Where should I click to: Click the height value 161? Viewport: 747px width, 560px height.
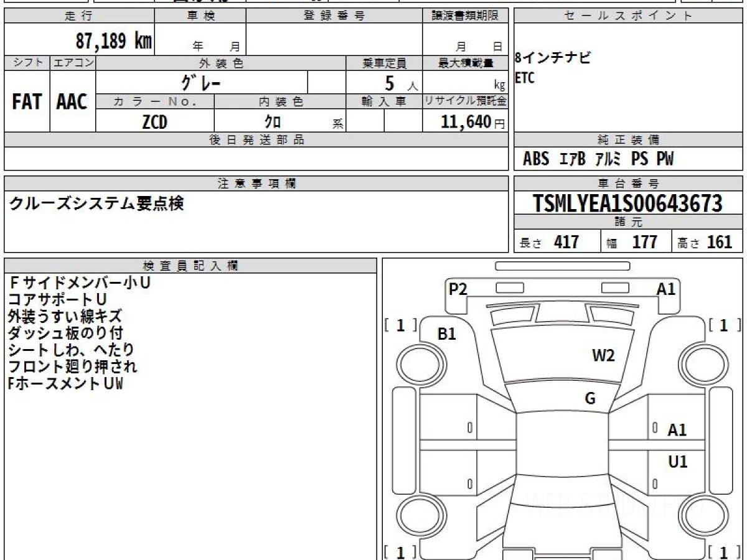[x=720, y=242]
